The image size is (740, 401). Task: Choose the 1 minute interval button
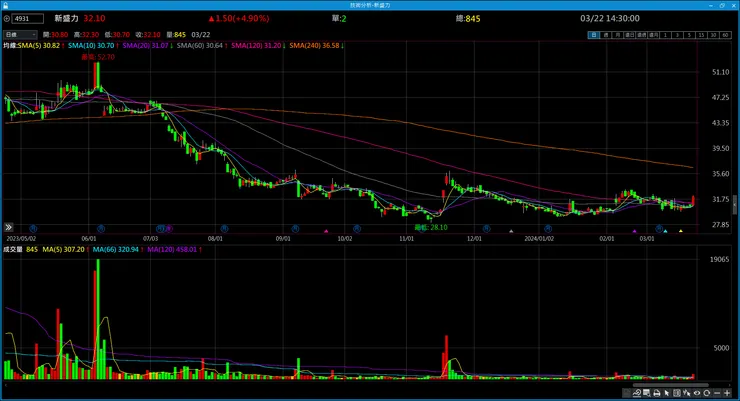click(x=665, y=35)
